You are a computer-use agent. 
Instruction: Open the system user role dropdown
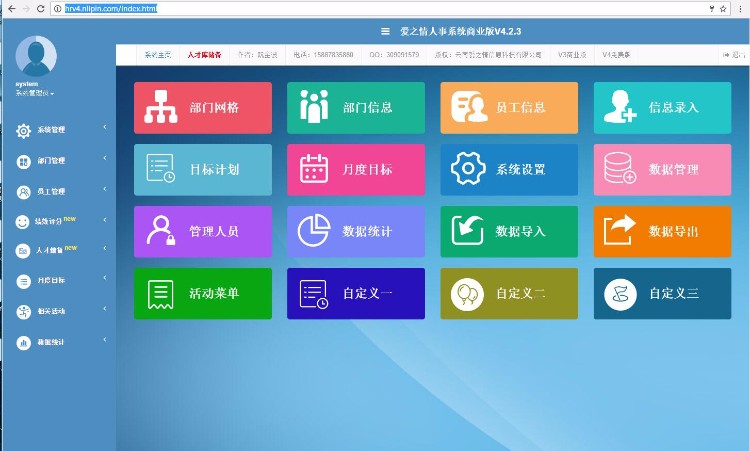point(35,93)
